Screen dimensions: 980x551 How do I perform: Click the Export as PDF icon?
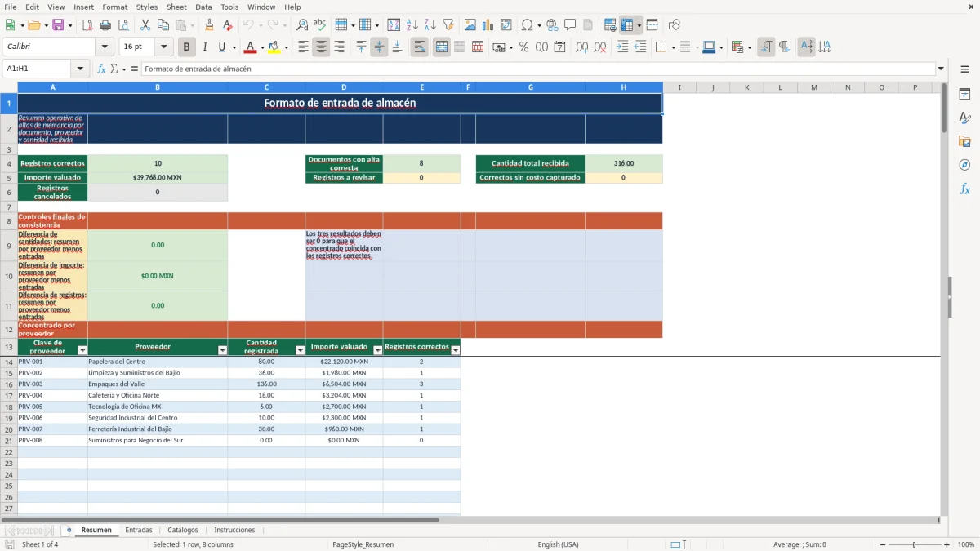coord(87,25)
